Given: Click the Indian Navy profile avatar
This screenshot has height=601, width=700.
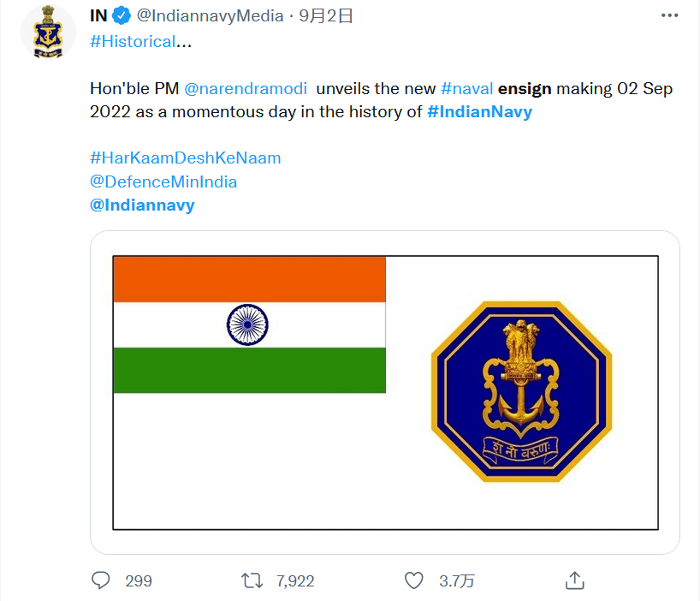Looking at the screenshot, I should click(48, 33).
